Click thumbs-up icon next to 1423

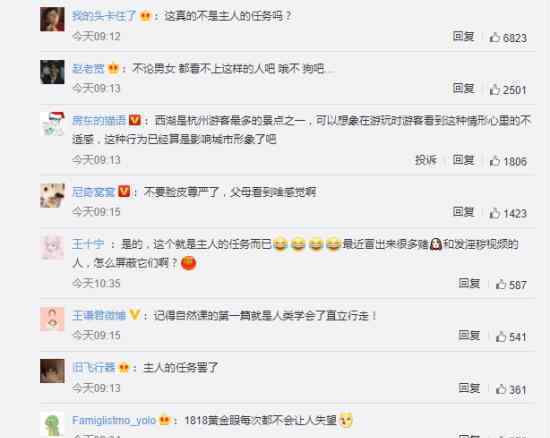[x=495, y=213]
